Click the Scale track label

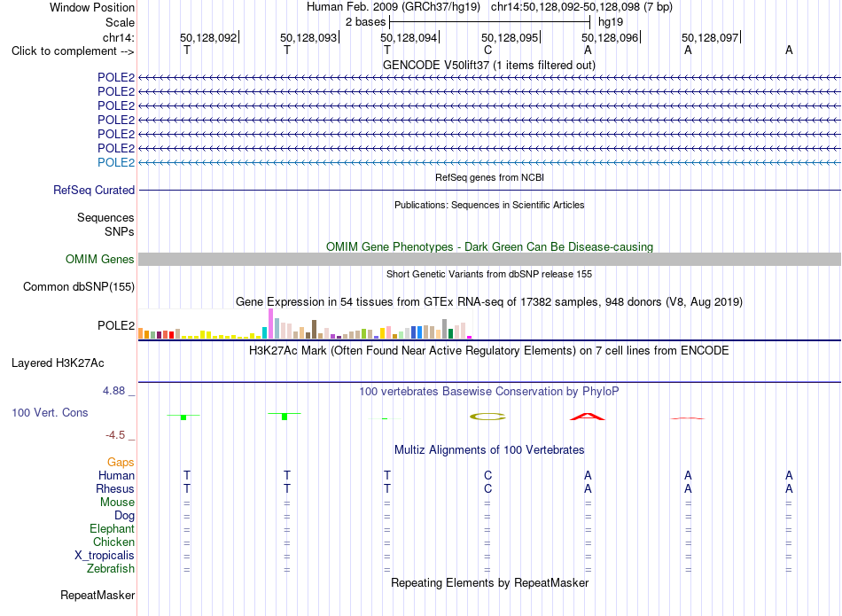click(x=120, y=22)
